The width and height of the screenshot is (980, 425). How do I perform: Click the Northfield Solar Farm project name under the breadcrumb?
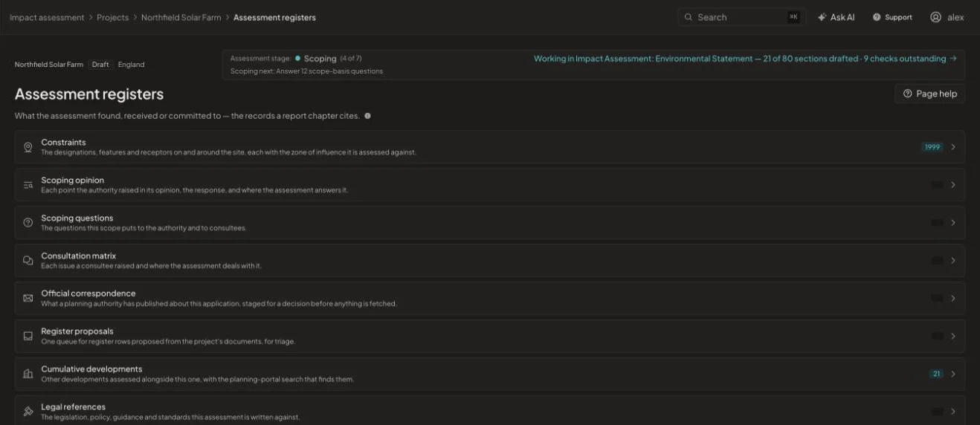(x=49, y=65)
